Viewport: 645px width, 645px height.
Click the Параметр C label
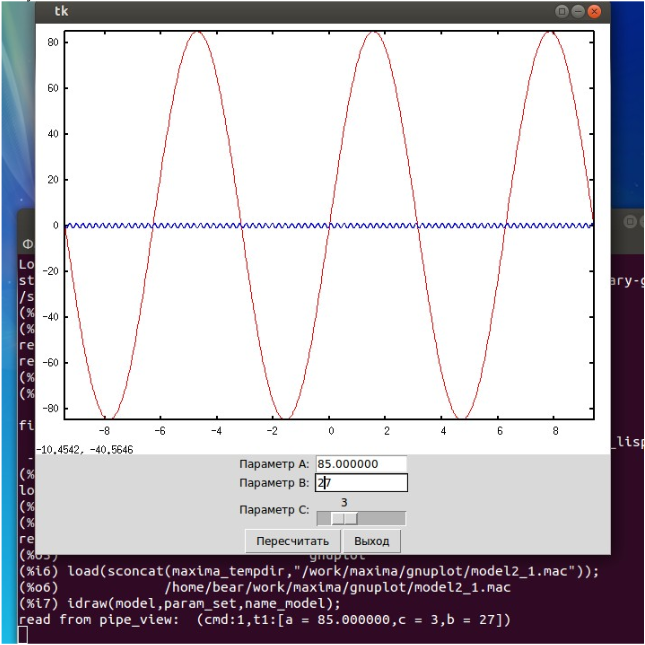point(274,510)
